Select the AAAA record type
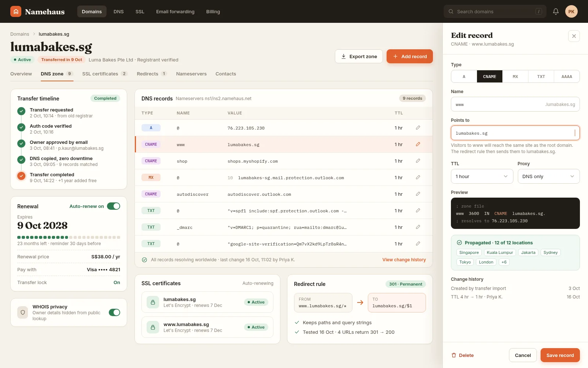This screenshot has width=588, height=368. 567,77
